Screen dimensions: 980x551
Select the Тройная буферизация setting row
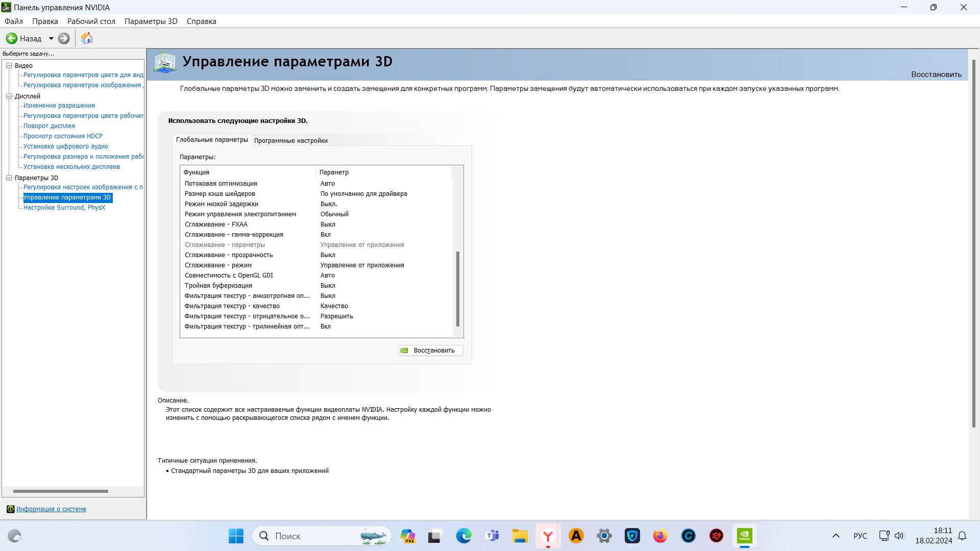point(218,286)
